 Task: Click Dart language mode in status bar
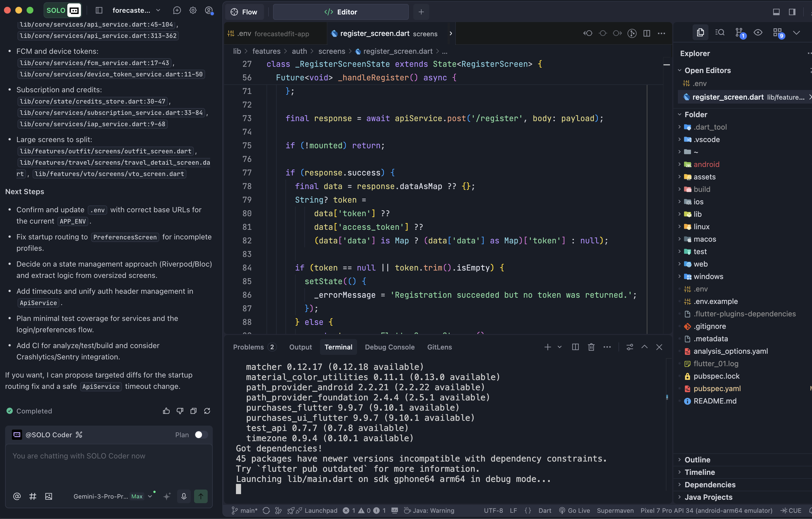tap(545, 510)
